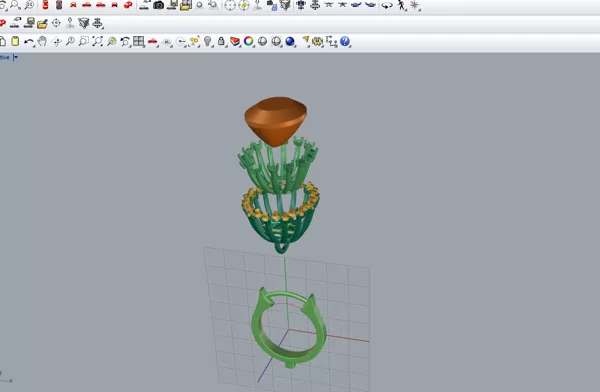This screenshot has width=600, height=392.
Task: Click the blue sphere Render icon
Action: click(x=290, y=41)
